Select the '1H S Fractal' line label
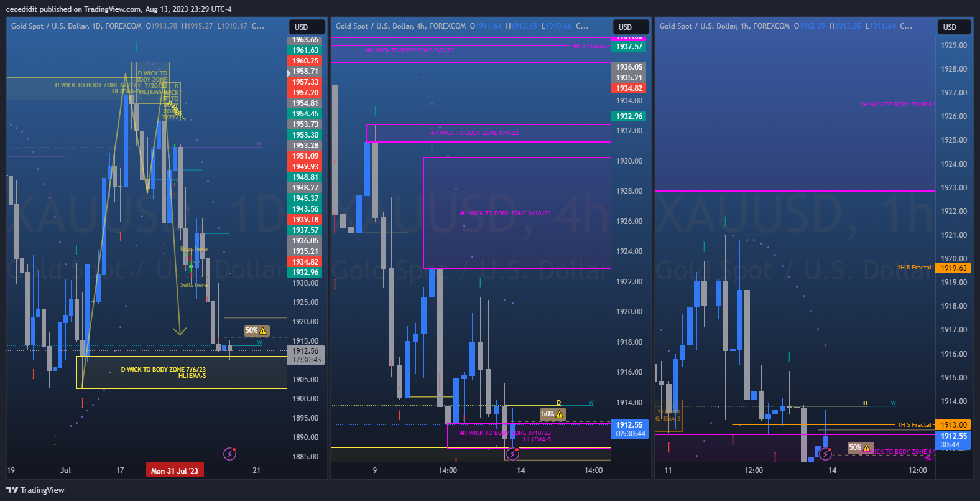The width and height of the screenshot is (980, 501). pyautogui.click(x=914, y=425)
